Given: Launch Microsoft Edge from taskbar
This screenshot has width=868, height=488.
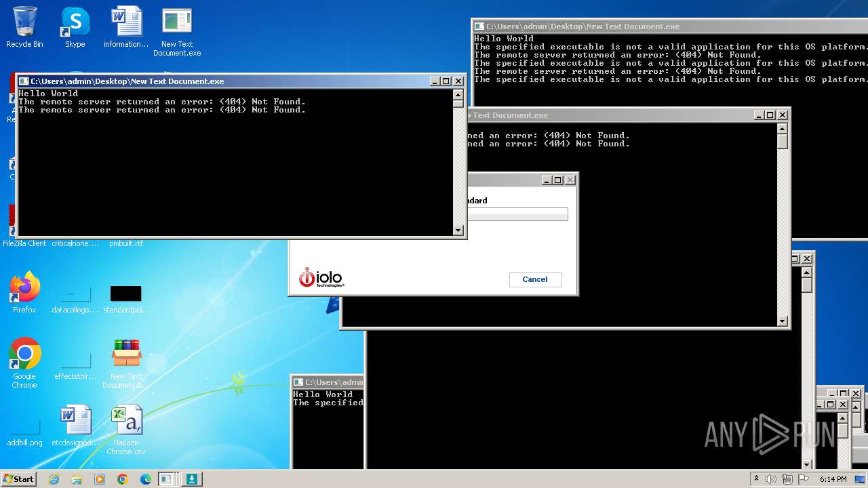Looking at the screenshot, I should point(146,479).
